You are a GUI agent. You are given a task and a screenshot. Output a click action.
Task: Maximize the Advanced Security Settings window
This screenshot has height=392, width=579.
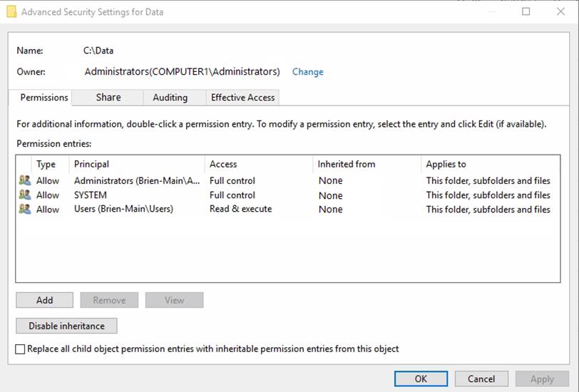click(x=526, y=12)
